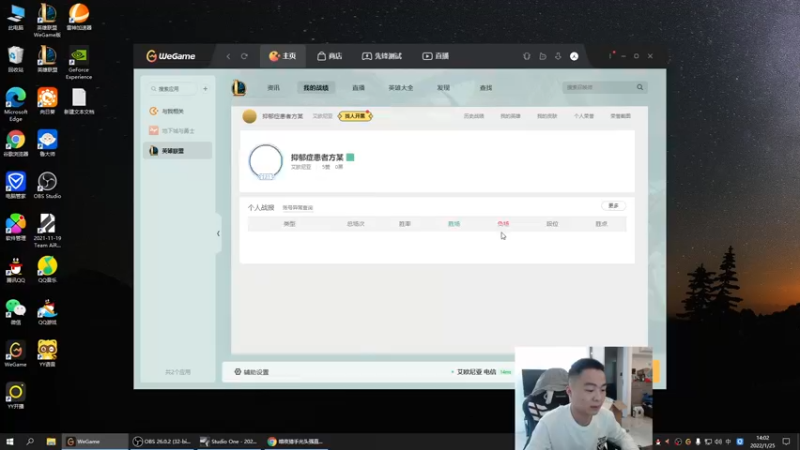Open the notification center icon
This screenshot has width=800, height=450.
pos(786,441)
